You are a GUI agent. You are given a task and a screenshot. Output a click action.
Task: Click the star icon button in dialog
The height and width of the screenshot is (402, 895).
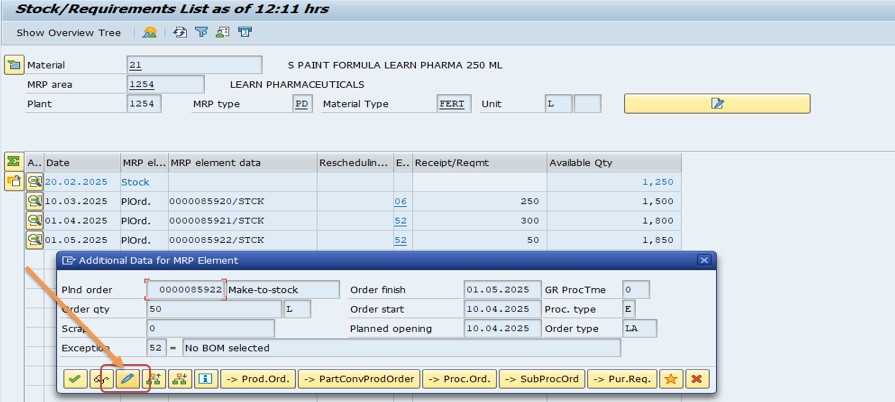(x=671, y=379)
